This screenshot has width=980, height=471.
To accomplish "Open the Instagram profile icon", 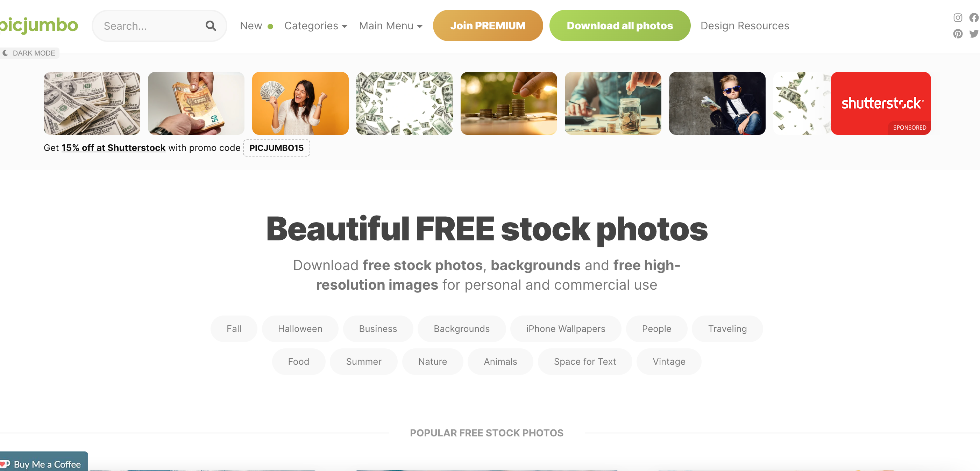I will (x=958, y=17).
